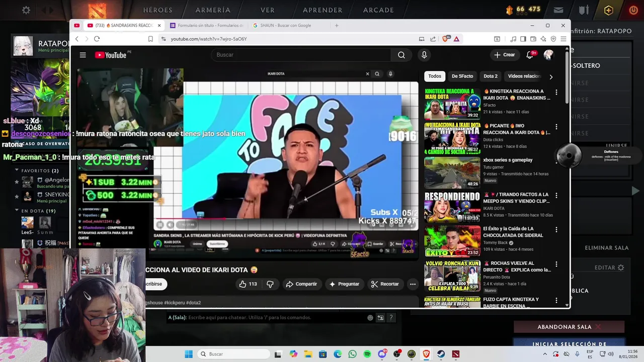Reload the page in Brave
This screenshot has height=362, width=644.
coord(97,39)
